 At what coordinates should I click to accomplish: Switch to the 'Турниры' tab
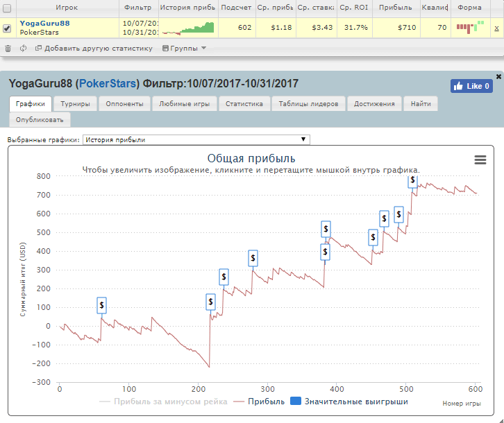pos(75,104)
